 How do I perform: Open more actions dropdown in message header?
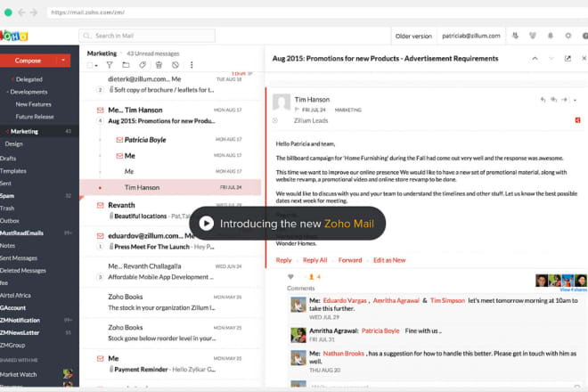click(575, 100)
